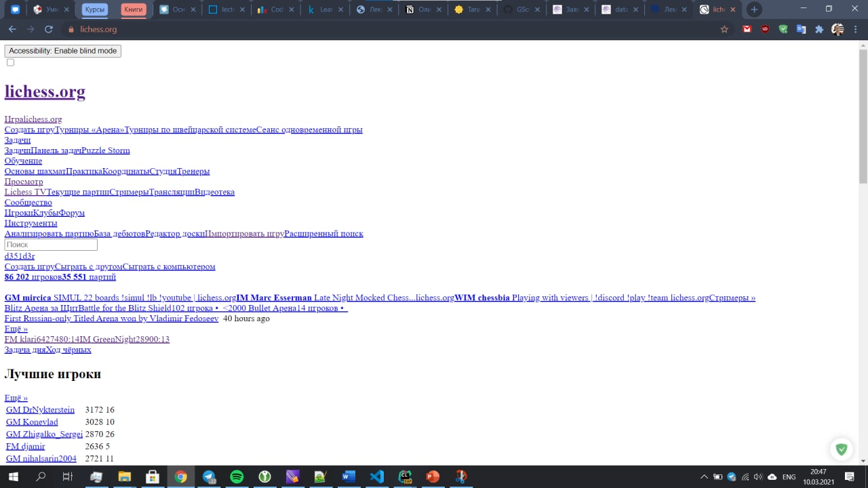
Task: Open the uBlock Origin extension icon
Action: point(765,29)
